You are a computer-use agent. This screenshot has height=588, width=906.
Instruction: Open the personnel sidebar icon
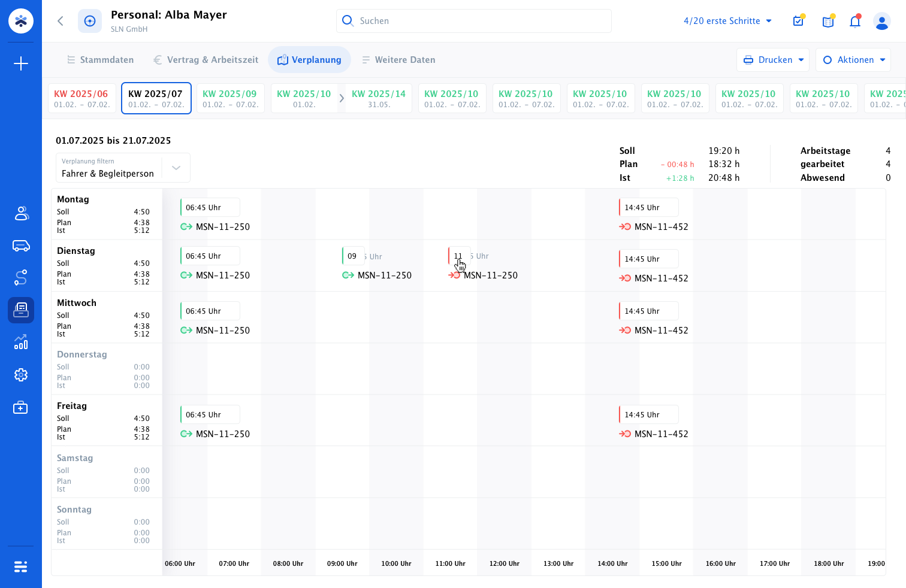[21, 213]
